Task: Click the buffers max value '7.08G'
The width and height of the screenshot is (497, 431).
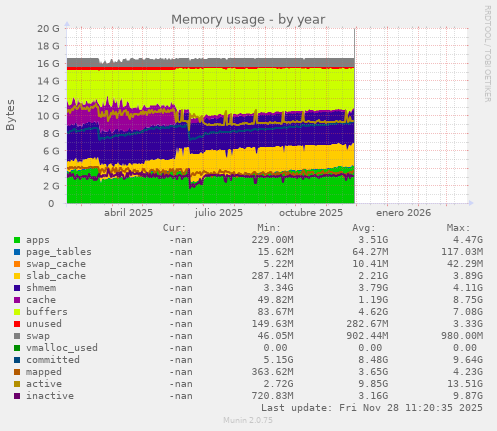Action: click(468, 312)
